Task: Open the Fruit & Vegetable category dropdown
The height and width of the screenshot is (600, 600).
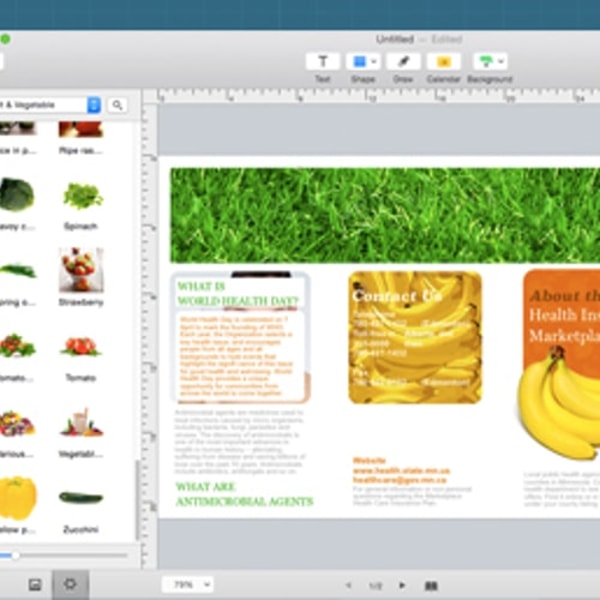Action: coord(94,105)
